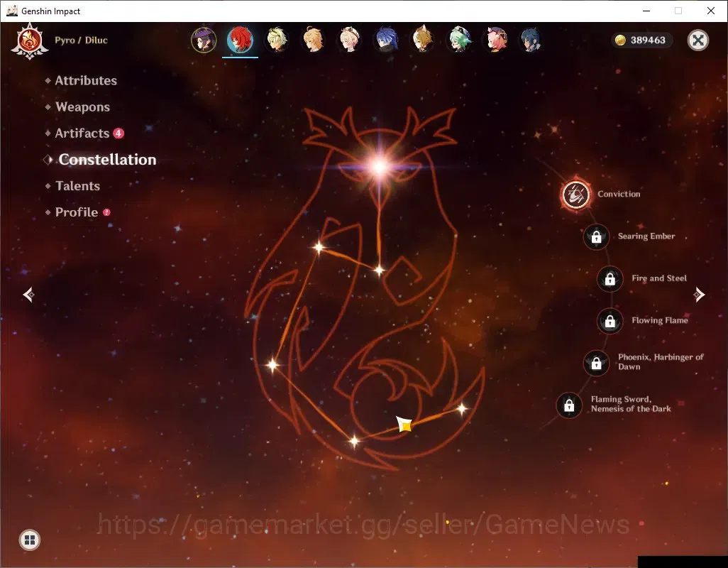
Task: Click Flaming Sword, Nemesis of the Dark label
Action: click(x=631, y=404)
